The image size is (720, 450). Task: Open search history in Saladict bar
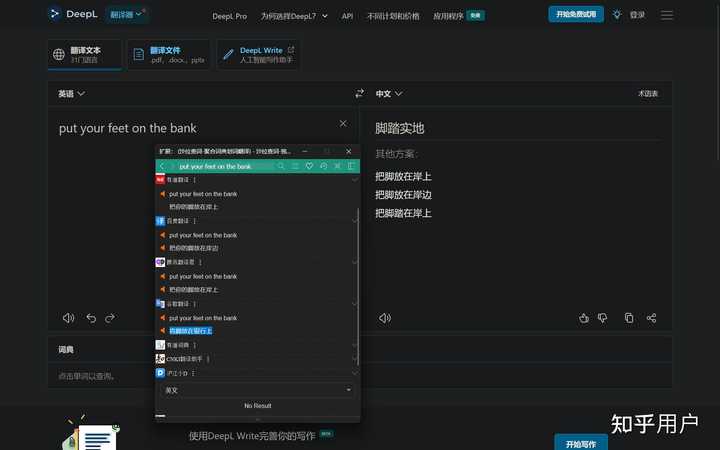click(324, 166)
